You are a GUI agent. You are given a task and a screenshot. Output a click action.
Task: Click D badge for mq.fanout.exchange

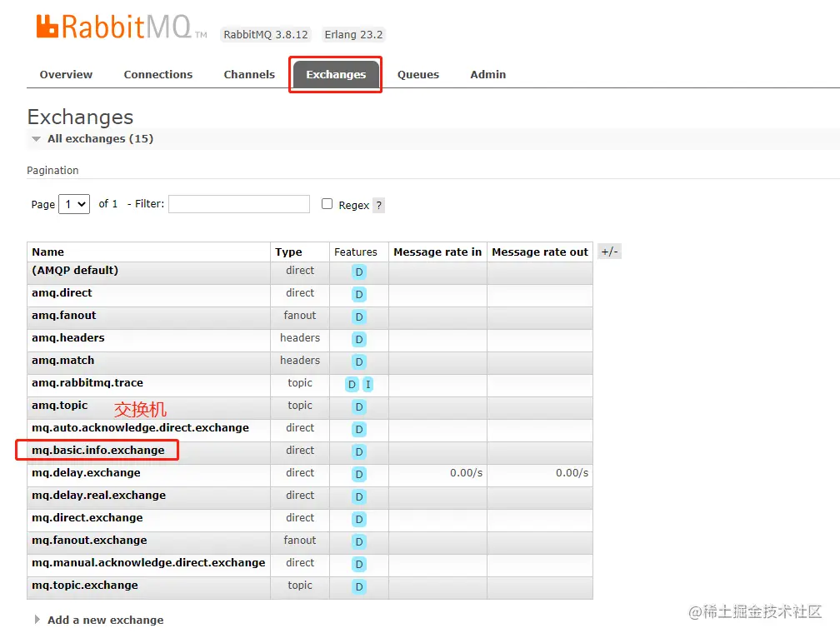(x=359, y=541)
